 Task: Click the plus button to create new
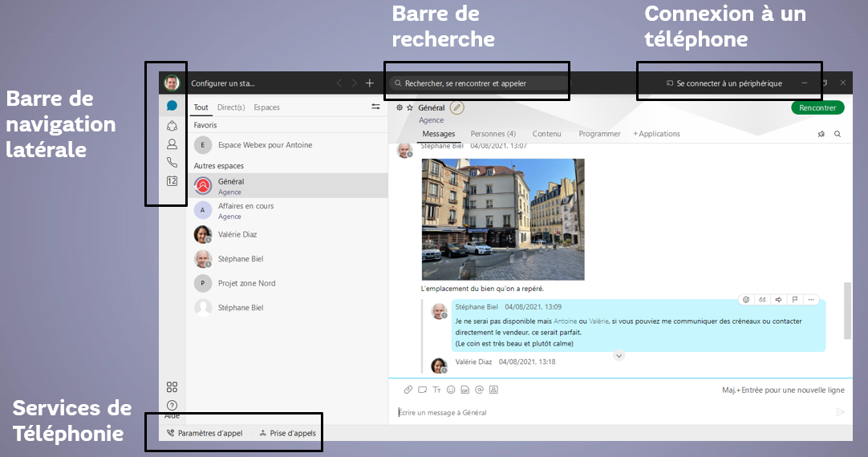point(370,83)
